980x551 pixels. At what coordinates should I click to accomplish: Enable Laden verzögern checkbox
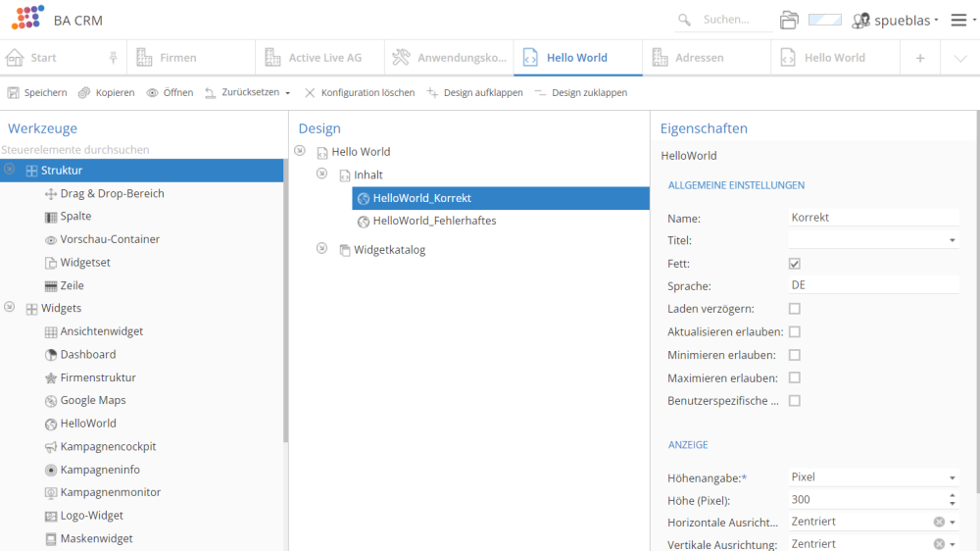[x=795, y=309]
